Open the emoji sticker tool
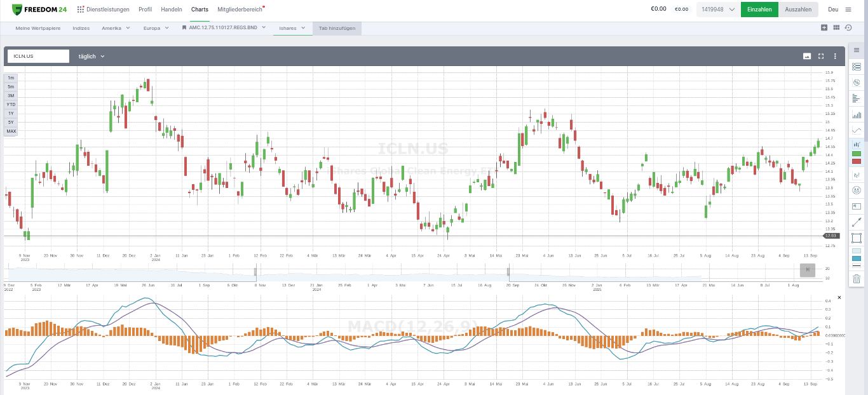The height and width of the screenshot is (395, 868). coord(856,190)
